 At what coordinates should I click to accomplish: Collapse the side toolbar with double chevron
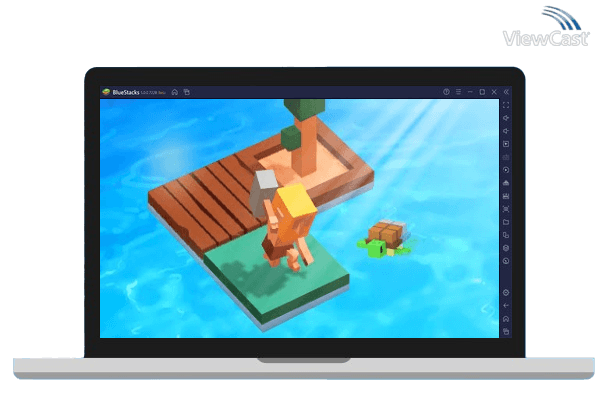[x=506, y=92]
